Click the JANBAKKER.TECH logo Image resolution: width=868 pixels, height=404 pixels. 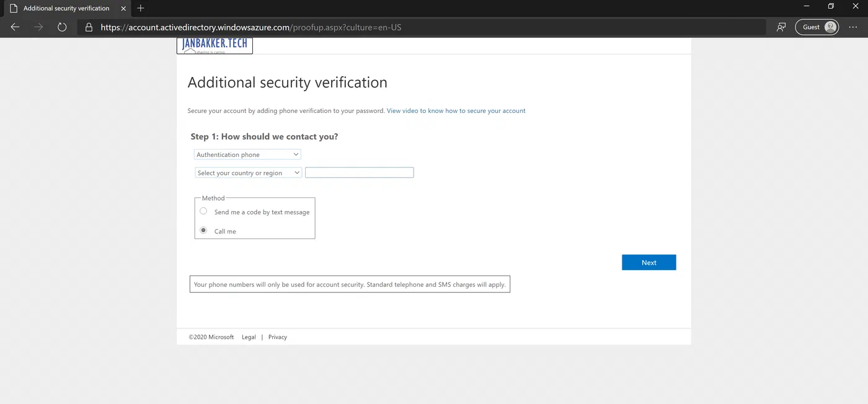pyautogui.click(x=215, y=46)
